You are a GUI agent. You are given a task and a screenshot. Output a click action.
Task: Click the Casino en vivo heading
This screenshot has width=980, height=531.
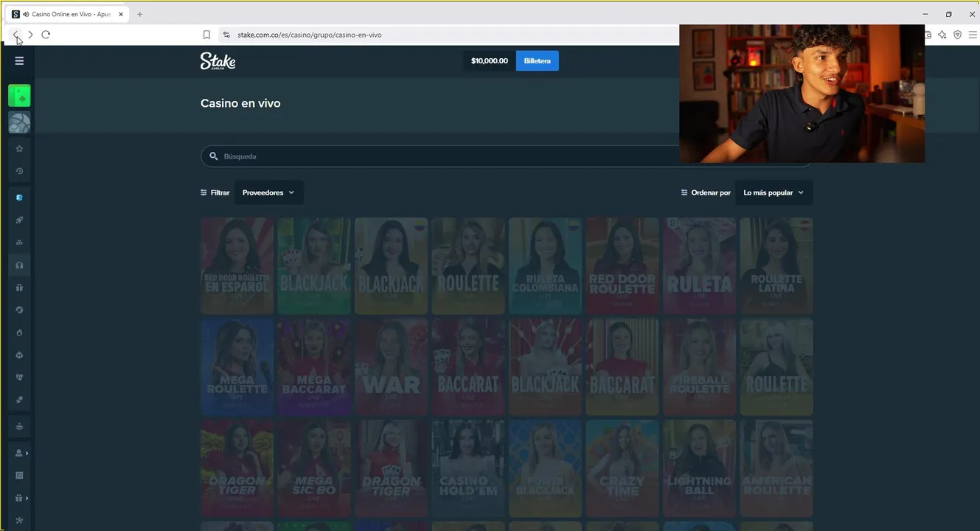[240, 103]
